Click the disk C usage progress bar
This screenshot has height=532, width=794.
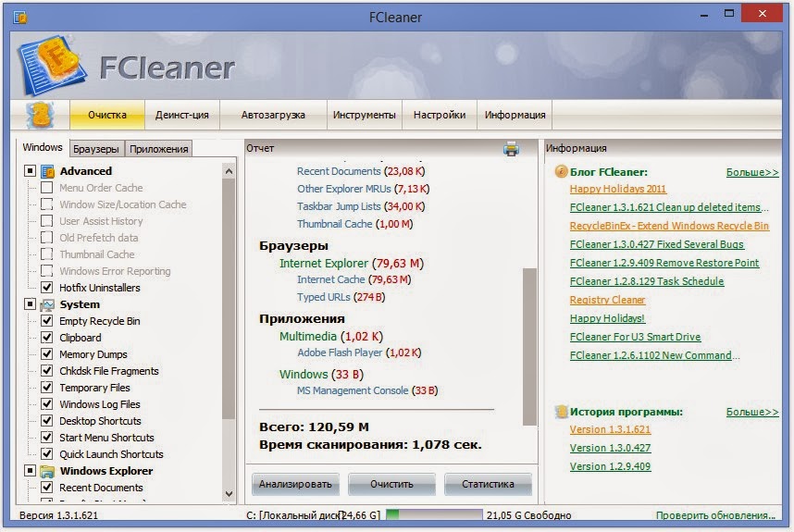tap(434, 514)
